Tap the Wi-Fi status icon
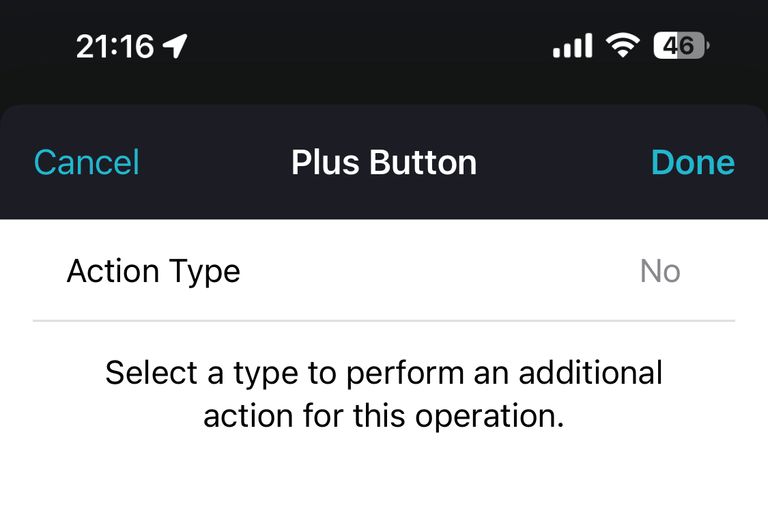This screenshot has height=517, width=768. coord(623,46)
